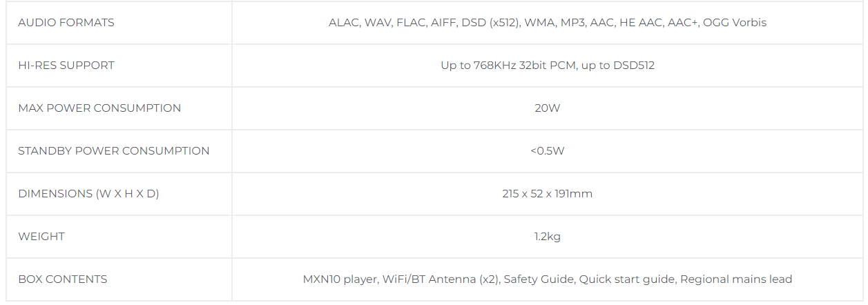Screen dimensions: 868x305
Task: Click the BOX CONTENTS row label
Action: click(63, 279)
